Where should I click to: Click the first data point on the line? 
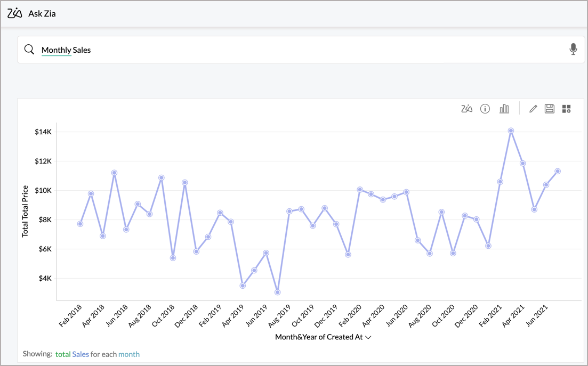(x=80, y=224)
